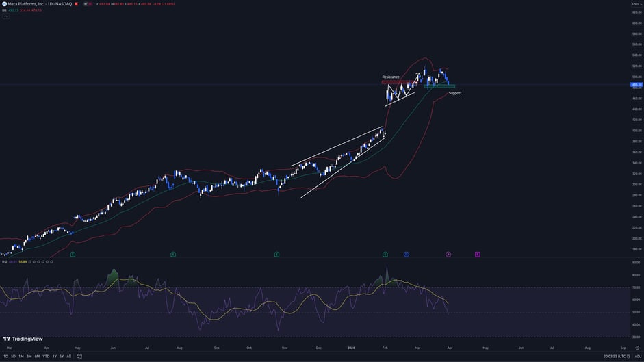Toggle the ADJ adjusted data button
The width and height of the screenshot is (644, 362).
click(x=638, y=357)
